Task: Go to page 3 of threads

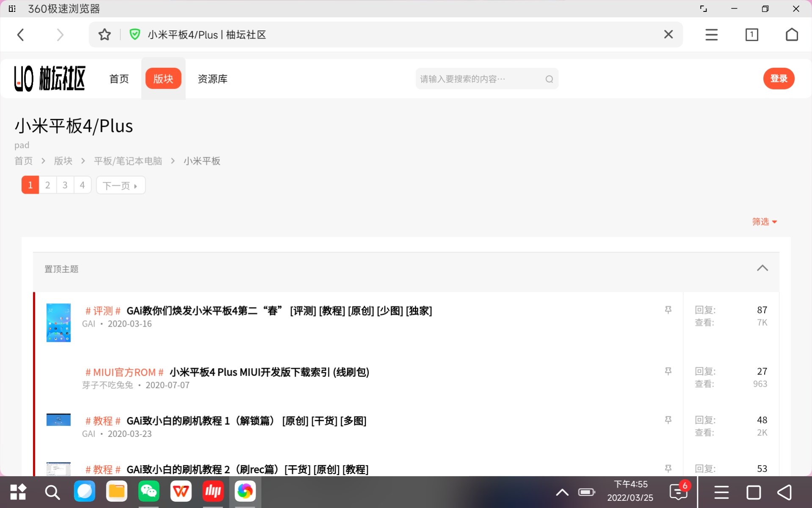Action: pos(65,185)
